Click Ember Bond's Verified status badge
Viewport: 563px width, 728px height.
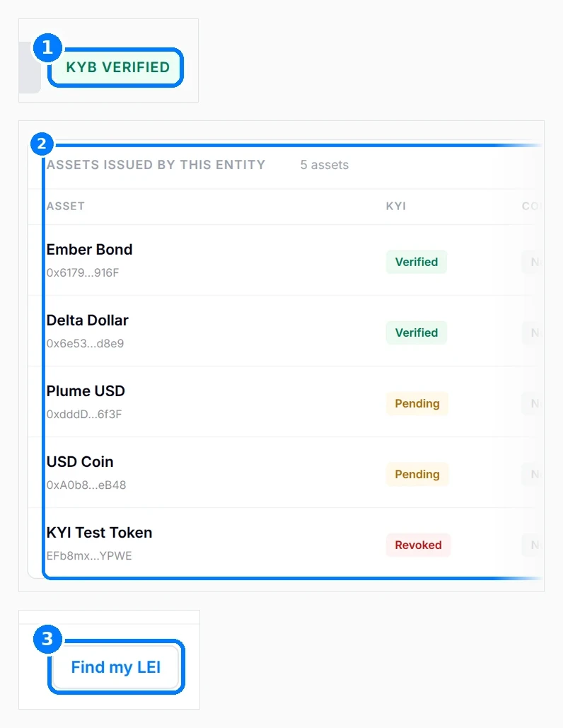pyautogui.click(x=417, y=262)
